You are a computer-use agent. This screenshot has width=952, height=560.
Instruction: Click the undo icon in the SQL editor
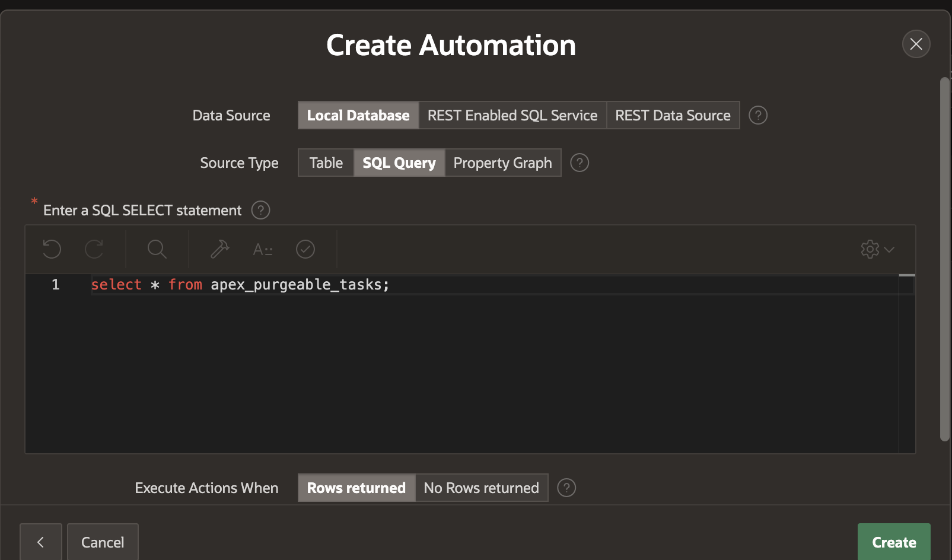52,249
